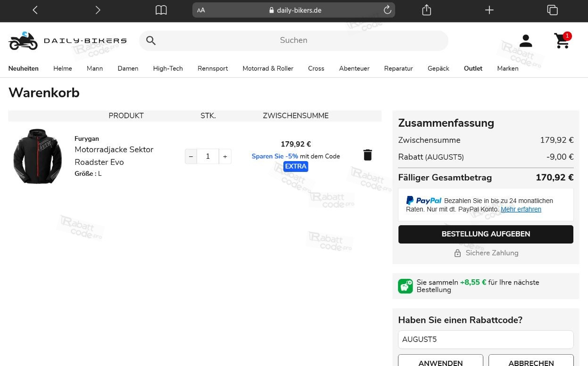Open Rennsport category
588x366 pixels.
coord(213,68)
